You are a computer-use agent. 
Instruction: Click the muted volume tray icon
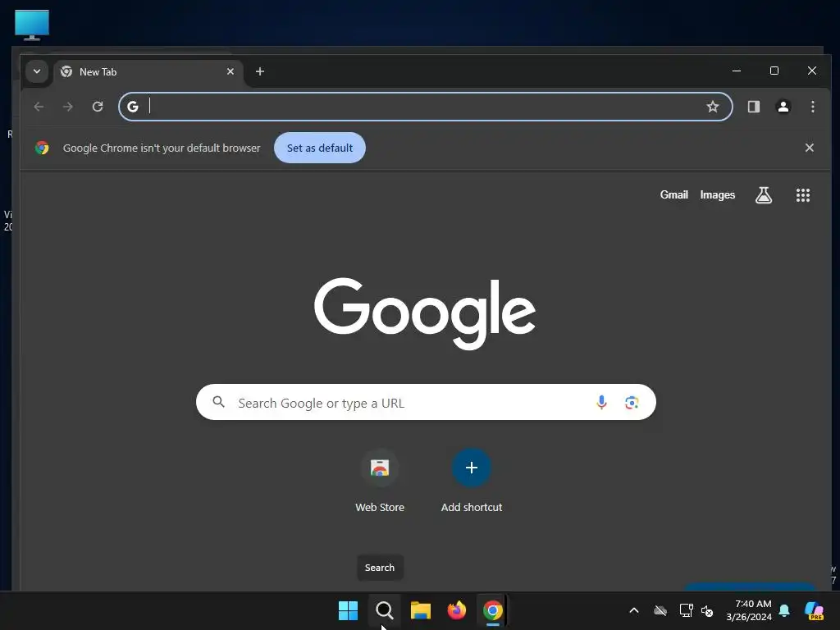click(x=707, y=610)
